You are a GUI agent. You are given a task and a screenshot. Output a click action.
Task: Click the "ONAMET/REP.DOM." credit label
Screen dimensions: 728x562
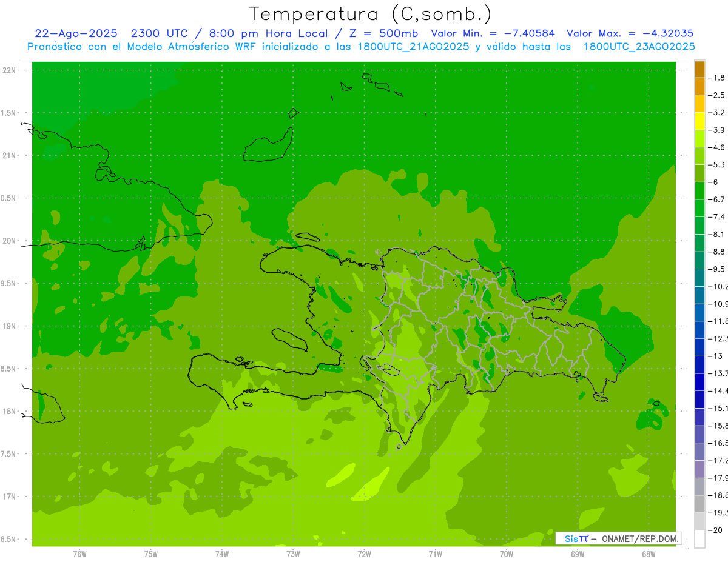click(641, 538)
